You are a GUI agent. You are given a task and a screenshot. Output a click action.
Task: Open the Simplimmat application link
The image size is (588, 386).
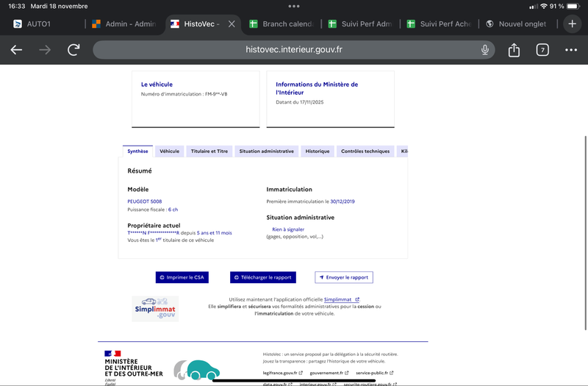click(x=341, y=300)
